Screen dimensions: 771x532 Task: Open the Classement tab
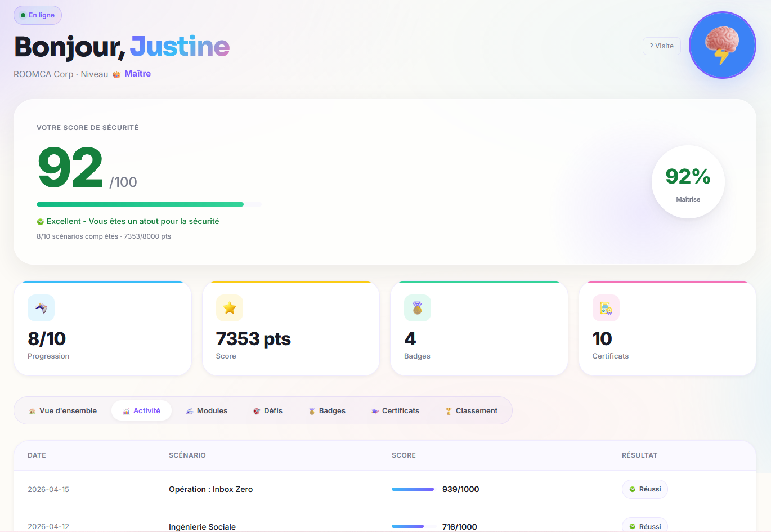472,411
